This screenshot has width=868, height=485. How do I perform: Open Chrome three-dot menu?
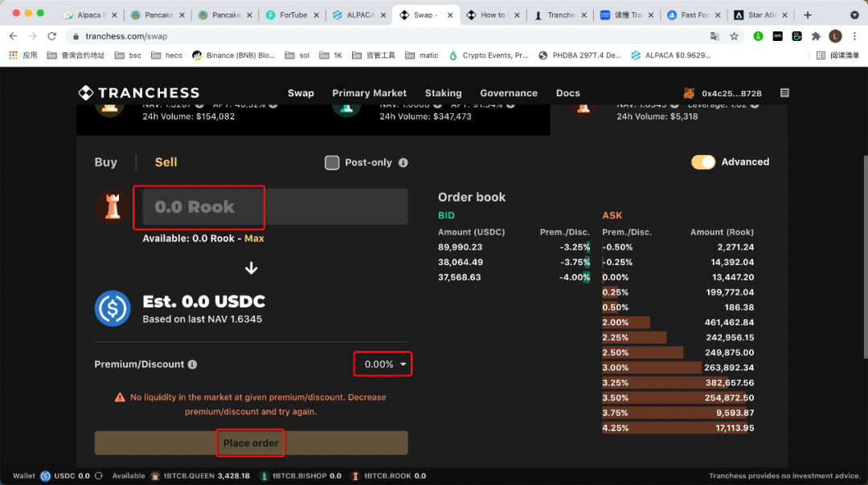[x=854, y=36]
